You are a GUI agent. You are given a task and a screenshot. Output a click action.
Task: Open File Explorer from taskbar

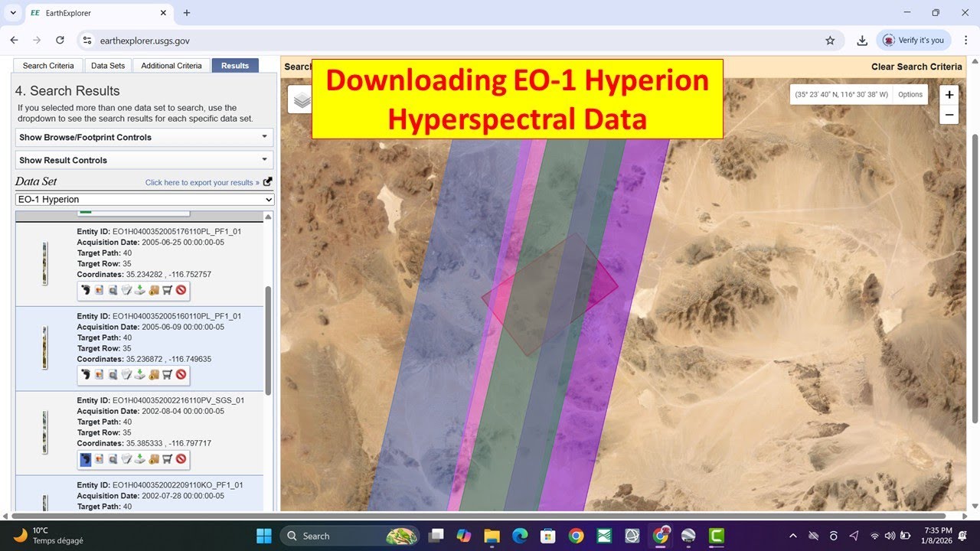click(491, 536)
